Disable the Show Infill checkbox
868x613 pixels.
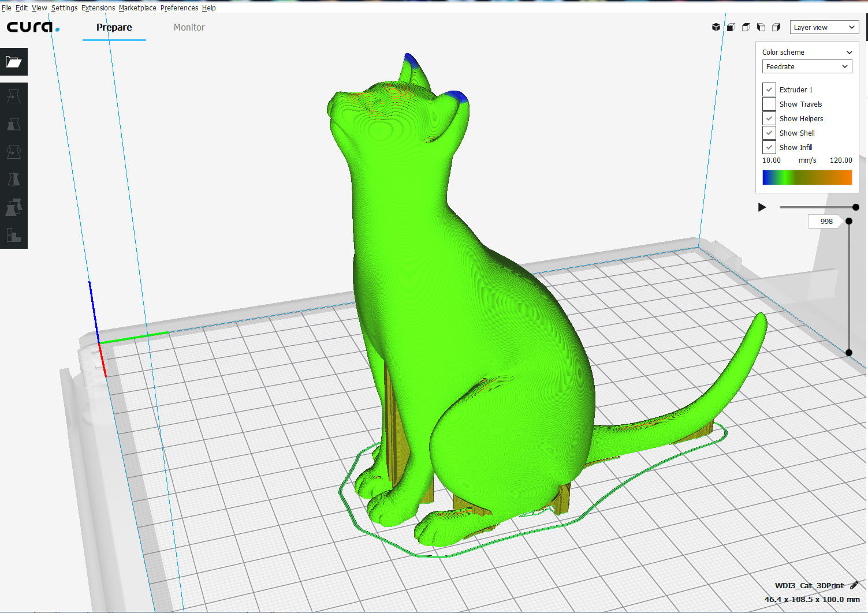coord(769,147)
